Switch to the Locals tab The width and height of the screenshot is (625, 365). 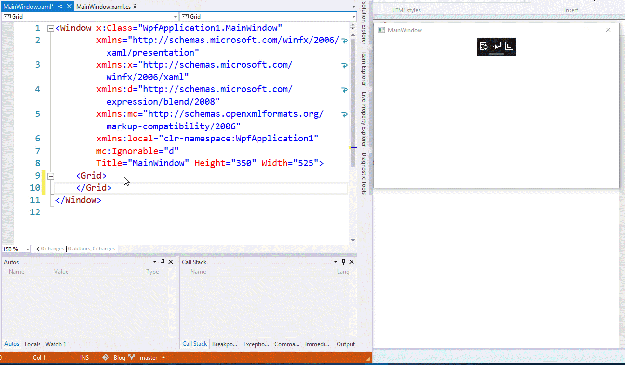tap(32, 344)
